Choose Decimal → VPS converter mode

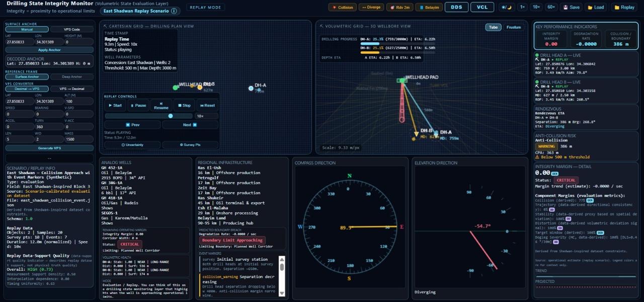pos(27,89)
